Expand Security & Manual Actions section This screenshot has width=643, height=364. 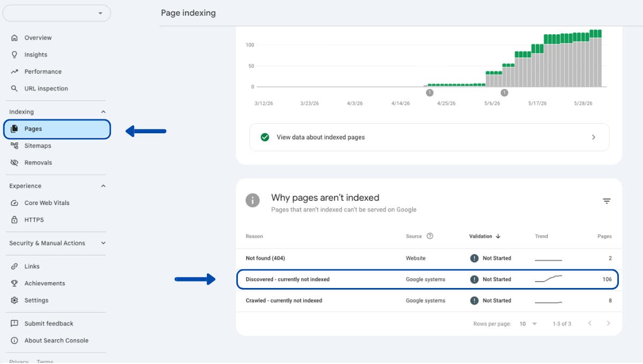[103, 243]
